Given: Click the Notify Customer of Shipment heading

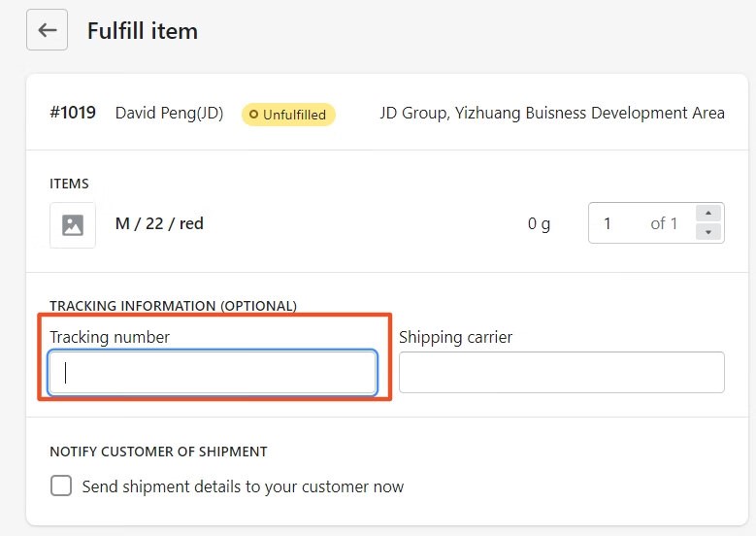Looking at the screenshot, I should click(x=158, y=452).
